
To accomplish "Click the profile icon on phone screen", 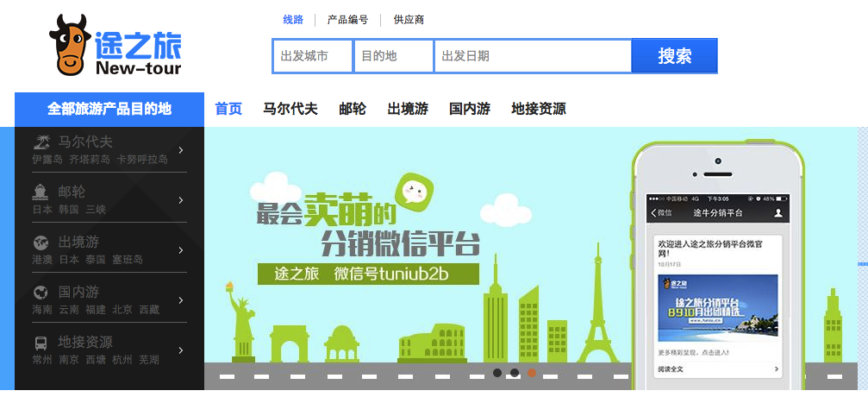I will point(778,213).
